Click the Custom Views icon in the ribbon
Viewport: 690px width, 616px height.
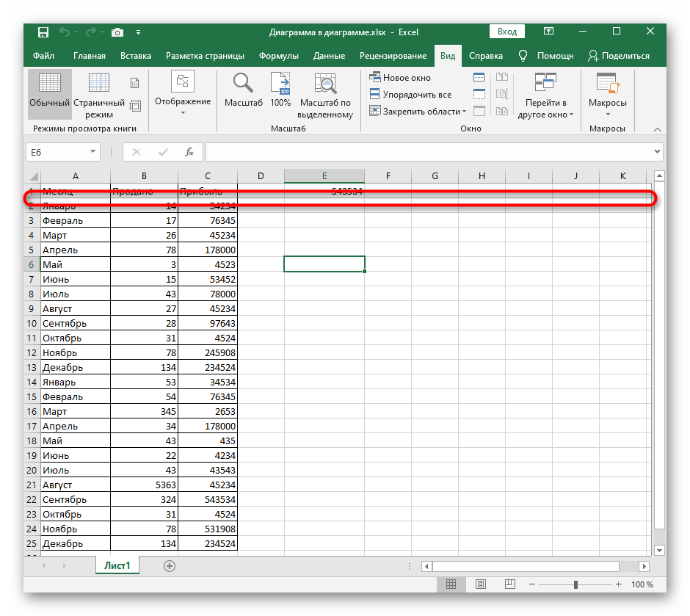pos(135,106)
